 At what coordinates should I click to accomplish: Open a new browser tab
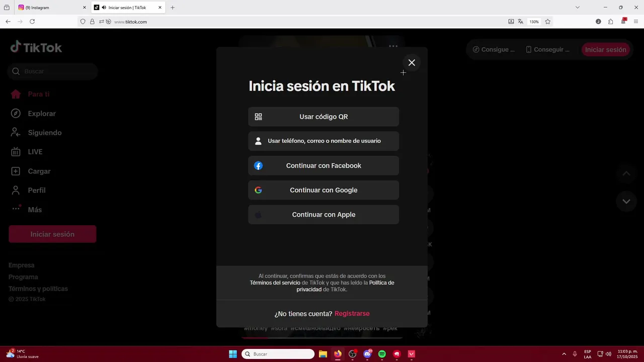(173, 8)
